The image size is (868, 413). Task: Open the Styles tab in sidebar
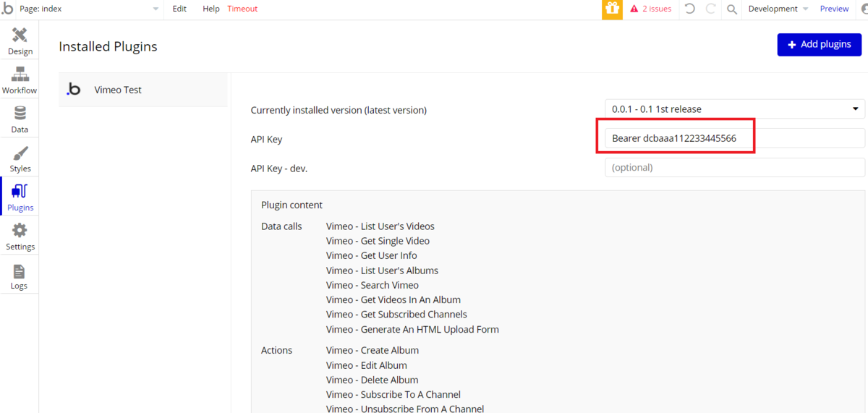pos(20,158)
